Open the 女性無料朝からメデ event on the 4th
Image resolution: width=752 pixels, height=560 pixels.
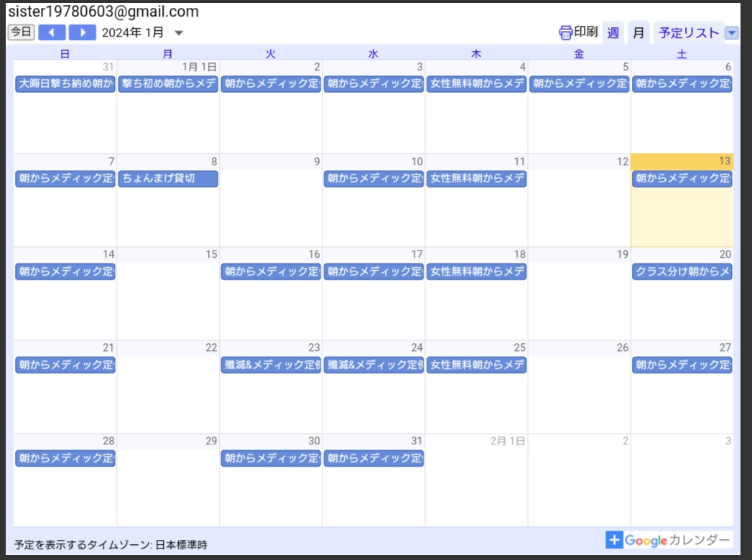(476, 83)
